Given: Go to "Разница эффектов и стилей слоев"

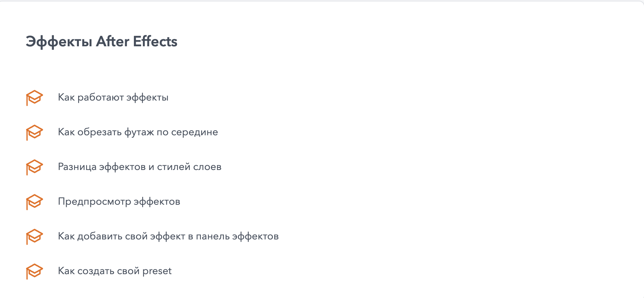Looking at the screenshot, I should pos(139,167).
